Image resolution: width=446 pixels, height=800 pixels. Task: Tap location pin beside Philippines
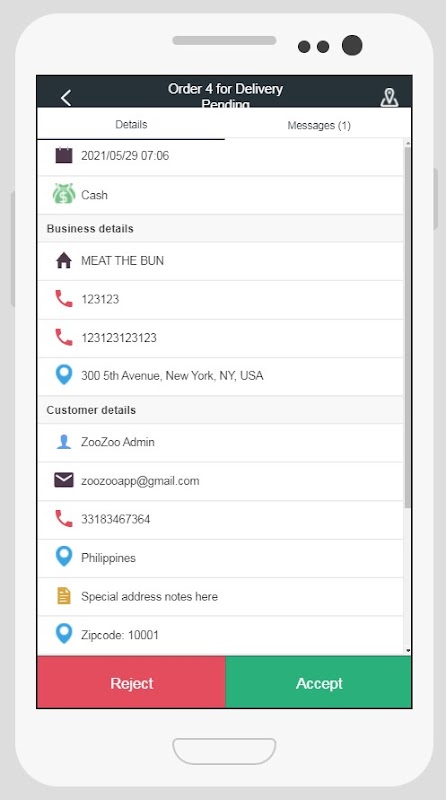point(64,557)
